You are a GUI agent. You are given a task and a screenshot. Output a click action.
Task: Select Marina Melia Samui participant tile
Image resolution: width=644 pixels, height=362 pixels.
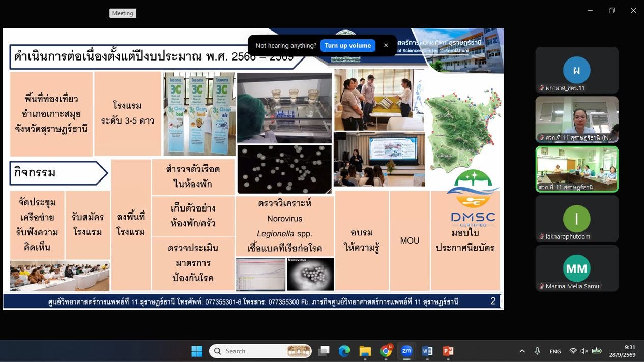pos(577,268)
